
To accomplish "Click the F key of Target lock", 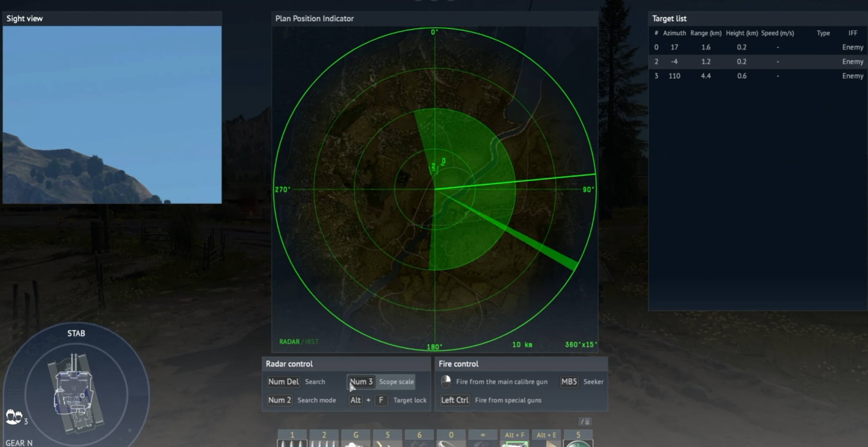I will tap(381, 400).
